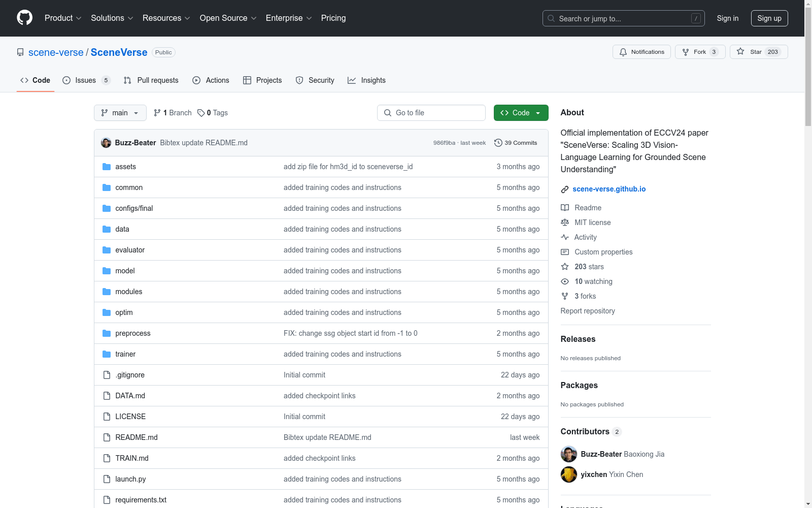Click the .gitignore file icon
Image resolution: width=812 pixels, height=508 pixels.
[x=107, y=375]
